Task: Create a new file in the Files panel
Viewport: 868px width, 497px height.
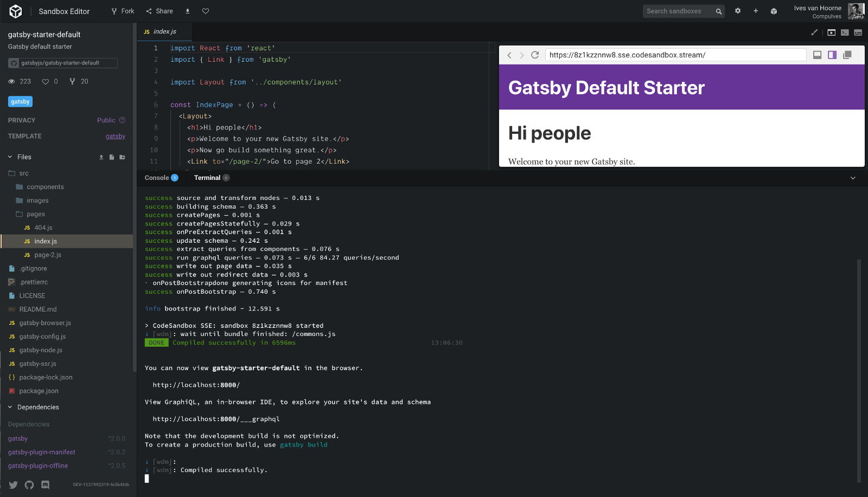Action: point(112,157)
